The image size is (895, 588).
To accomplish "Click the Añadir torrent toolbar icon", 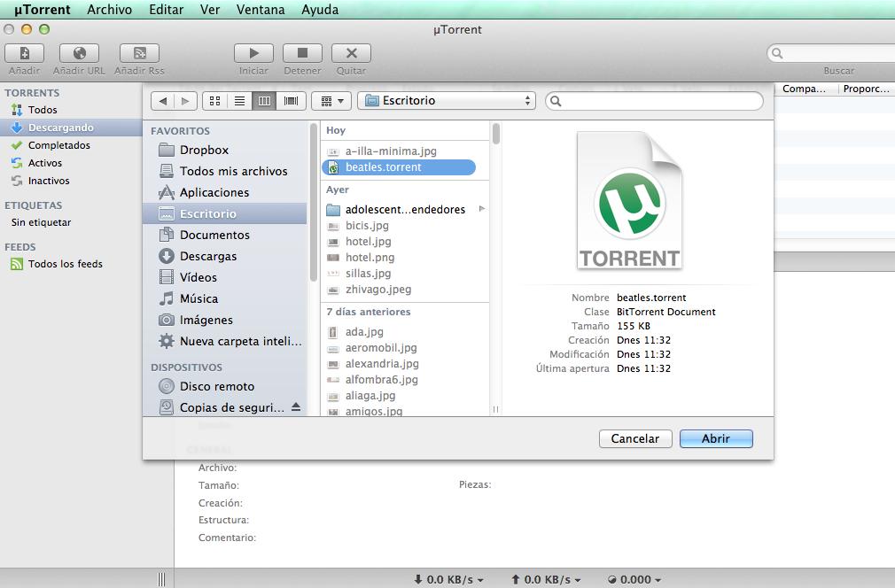I will click(25, 54).
